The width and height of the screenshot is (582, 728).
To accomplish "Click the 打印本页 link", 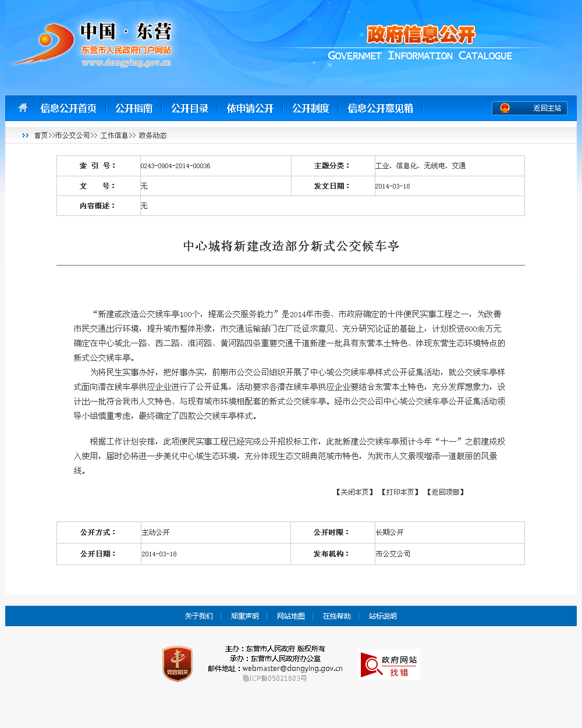I will tap(400, 492).
